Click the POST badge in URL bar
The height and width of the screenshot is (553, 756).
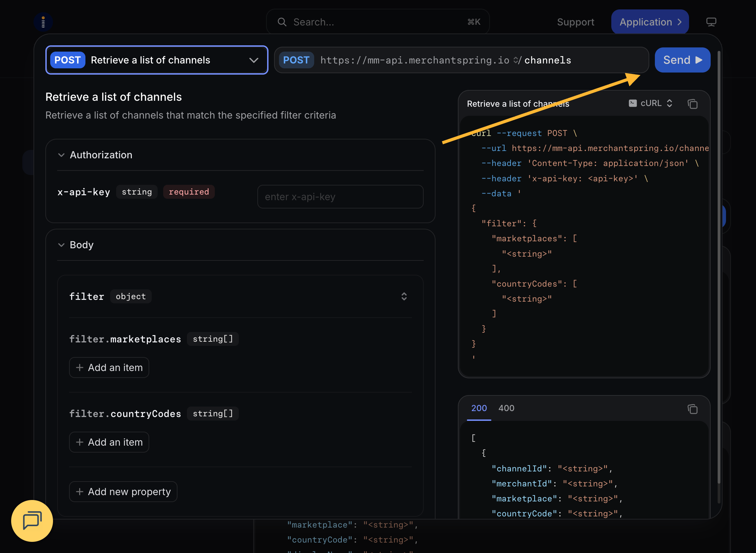[x=296, y=60]
